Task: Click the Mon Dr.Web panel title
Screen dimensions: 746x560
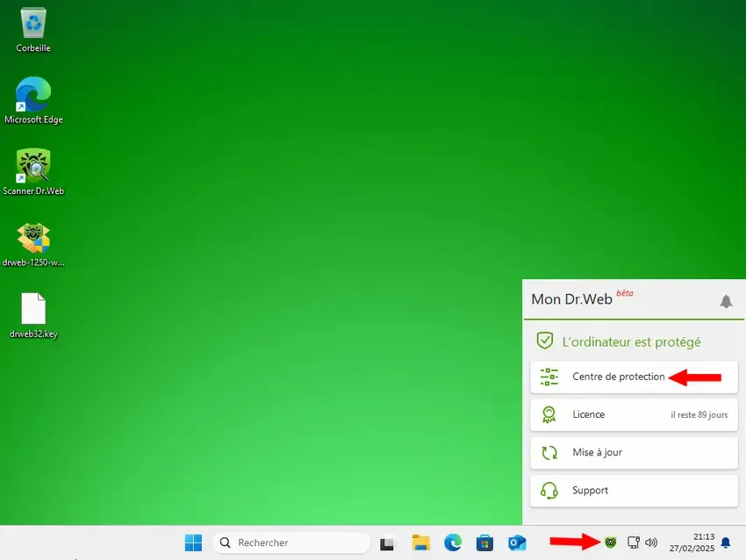Action: coord(571,299)
